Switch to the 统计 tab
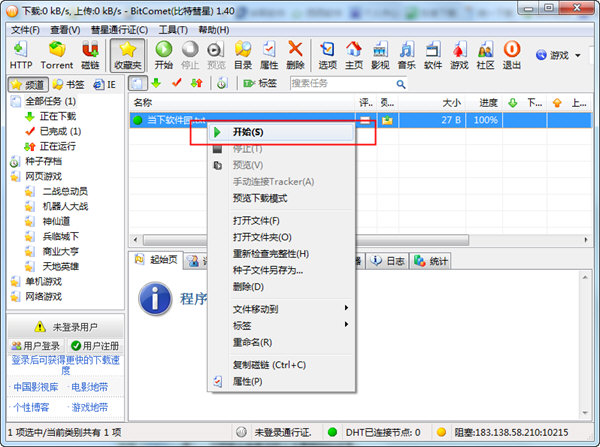600x447 pixels. coord(434,261)
